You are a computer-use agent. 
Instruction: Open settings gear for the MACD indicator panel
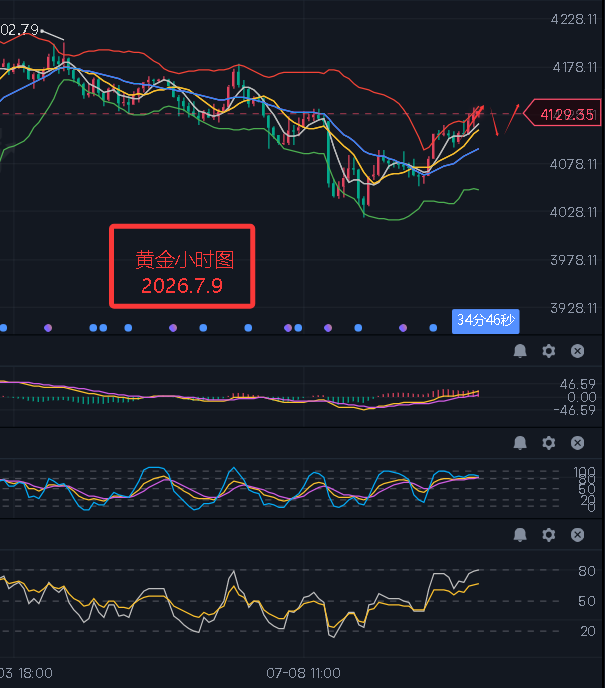[548, 351]
